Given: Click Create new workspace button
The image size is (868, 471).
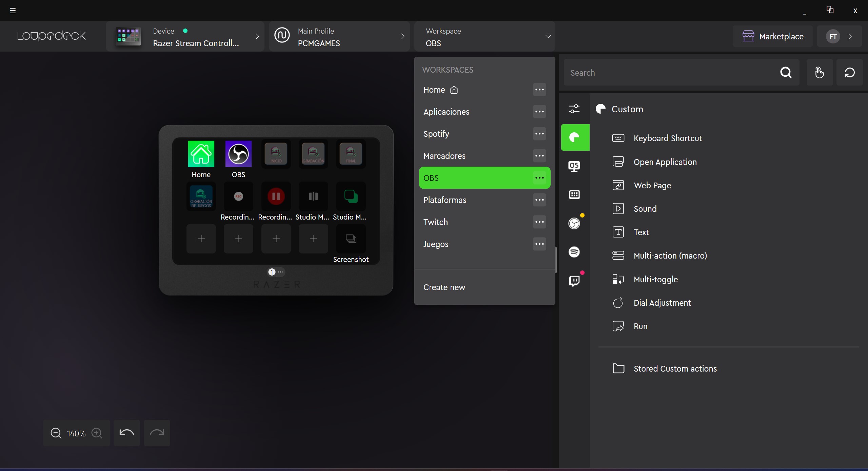Looking at the screenshot, I should (x=444, y=287).
